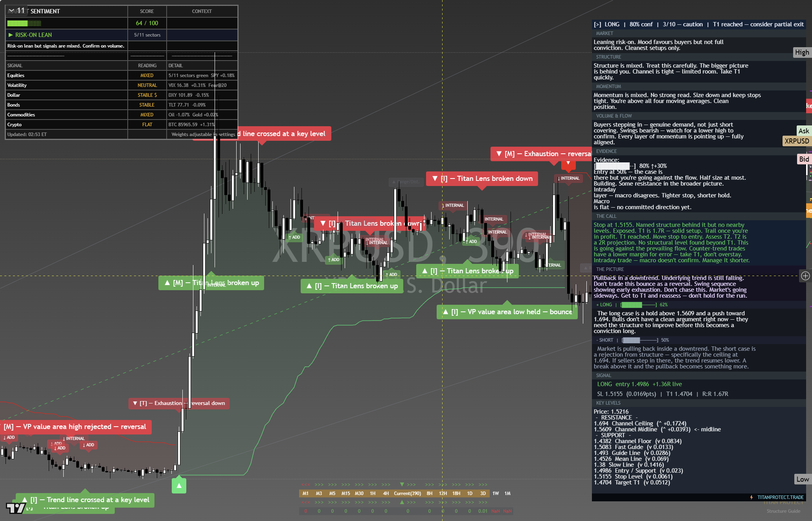Click the High price scale label
Image resolution: width=812 pixels, height=521 pixels.
(x=802, y=52)
